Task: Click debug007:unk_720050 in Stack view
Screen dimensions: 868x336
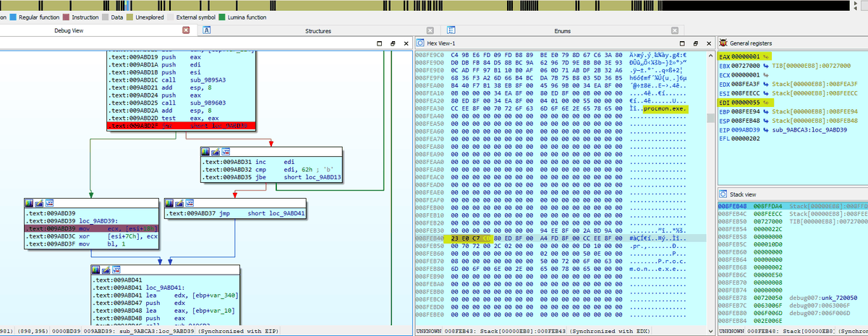Action: point(822,298)
